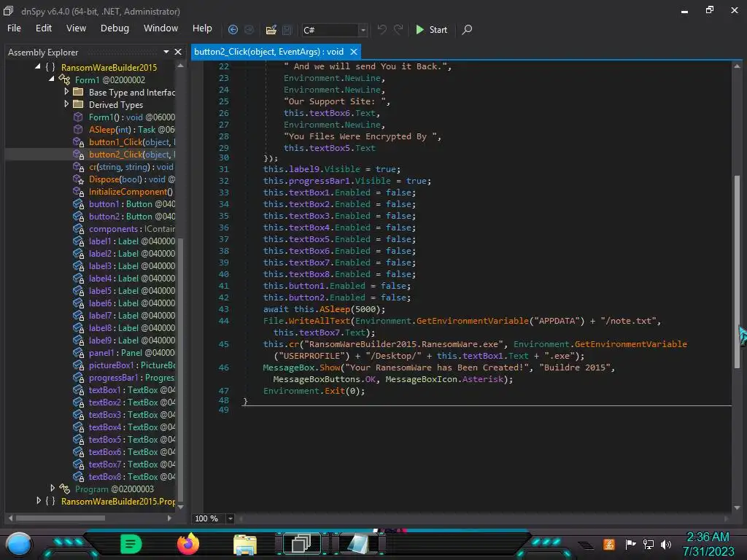The height and width of the screenshot is (560, 747).
Task: Open the C# decompiler language dropdown
Action: (x=363, y=30)
